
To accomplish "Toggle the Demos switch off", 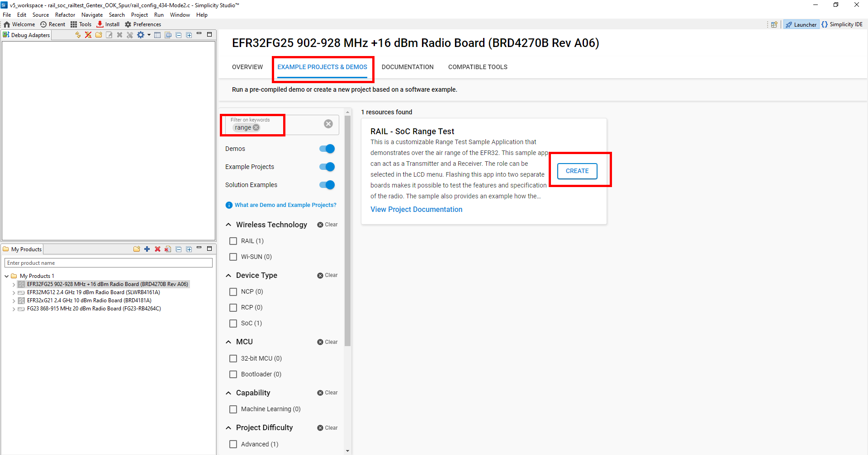I will click(x=327, y=149).
